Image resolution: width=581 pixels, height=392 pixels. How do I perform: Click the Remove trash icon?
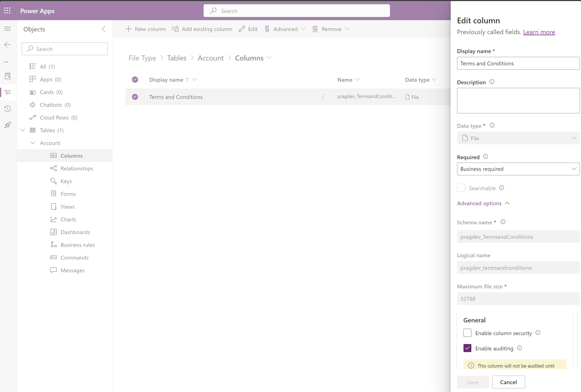315,29
